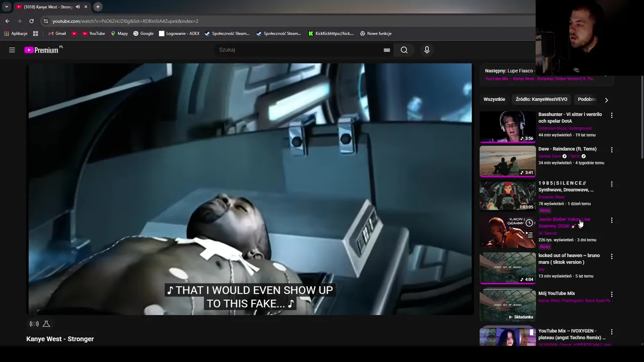Open locked out of heaven thumbnail
Screen dimensions: 644x362
tap(508, 268)
